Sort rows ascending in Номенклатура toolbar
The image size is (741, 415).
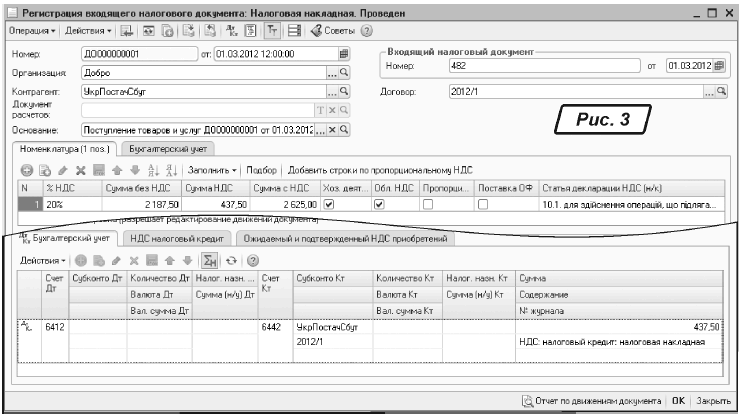pyautogui.click(x=147, y=169)
